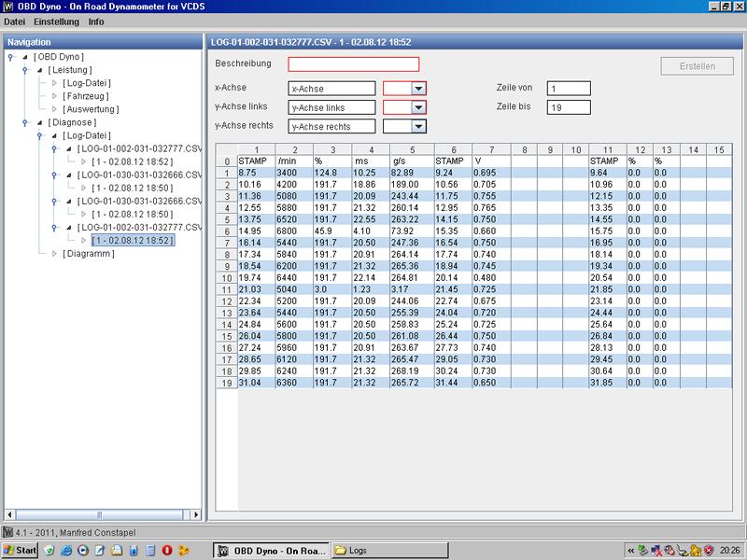The height and width of the screenshot is (560, 747).
Task: Focus the Zeile bis input field
Action: coord(569,107)
